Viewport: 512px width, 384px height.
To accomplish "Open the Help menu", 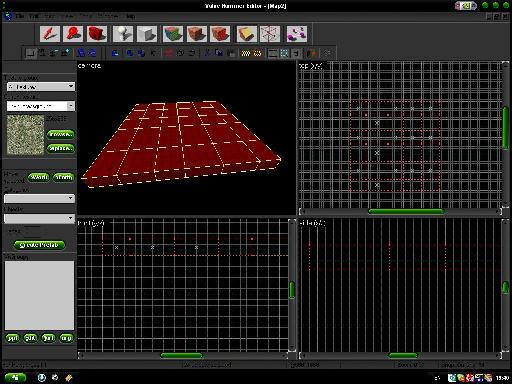I will [131, 16].
